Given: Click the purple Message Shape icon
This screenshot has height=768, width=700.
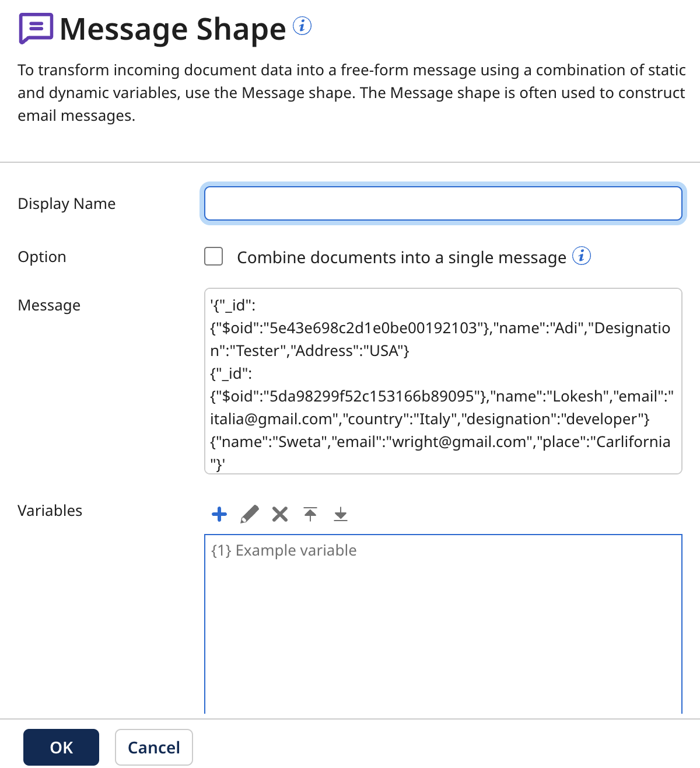Looking at the screenshot, I should point(35,28).
